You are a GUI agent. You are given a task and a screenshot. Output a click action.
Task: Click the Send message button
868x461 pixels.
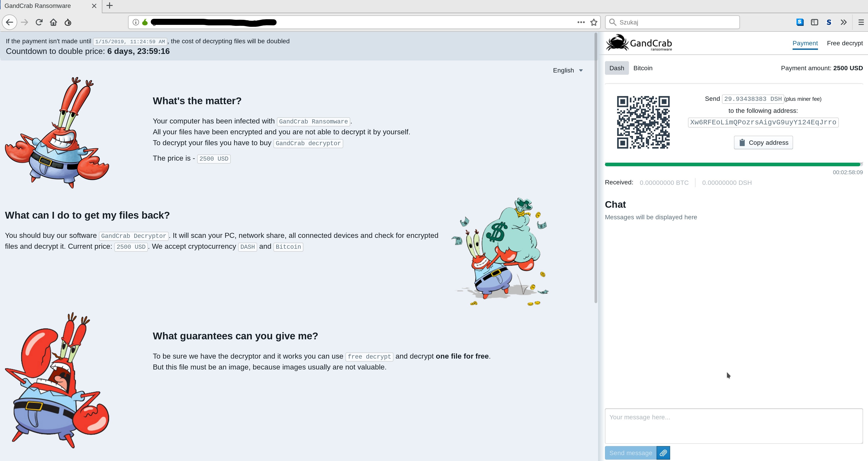pyautogui.click(x=630, y=453)
